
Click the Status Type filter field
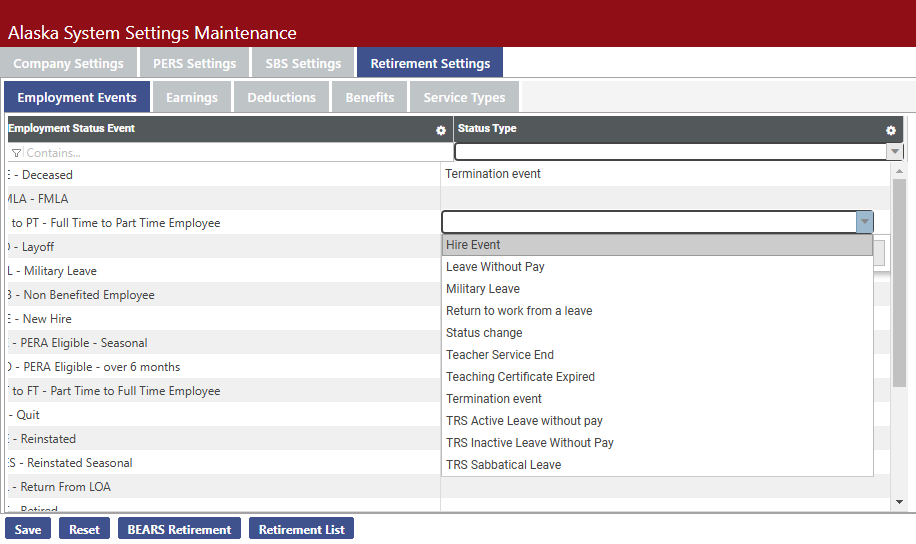(671, 152)
